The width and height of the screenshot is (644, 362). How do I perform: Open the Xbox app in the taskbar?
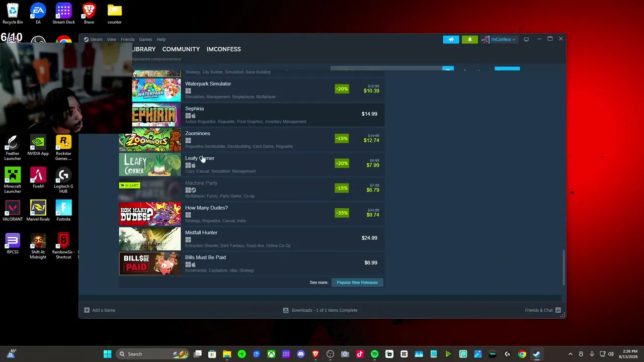271,354
